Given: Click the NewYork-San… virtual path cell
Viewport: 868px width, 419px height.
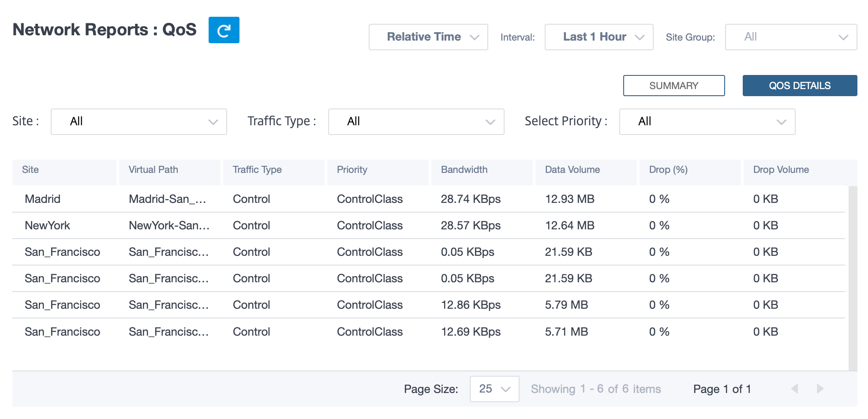Looking at the screenshot, I should click(x=169, y=225).
